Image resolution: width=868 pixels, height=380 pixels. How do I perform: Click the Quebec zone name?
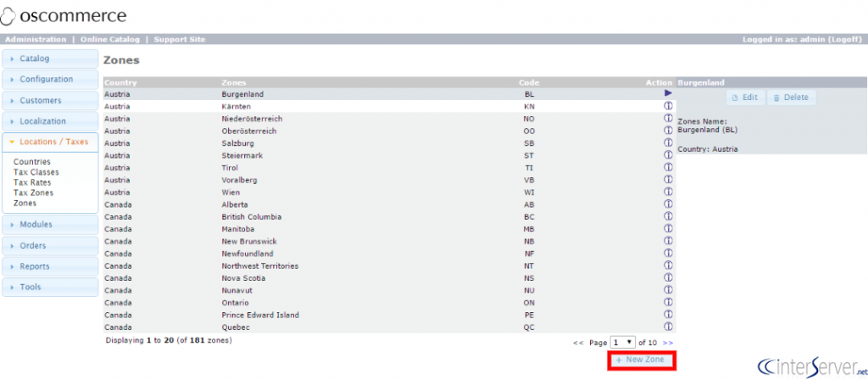point(236,327)
